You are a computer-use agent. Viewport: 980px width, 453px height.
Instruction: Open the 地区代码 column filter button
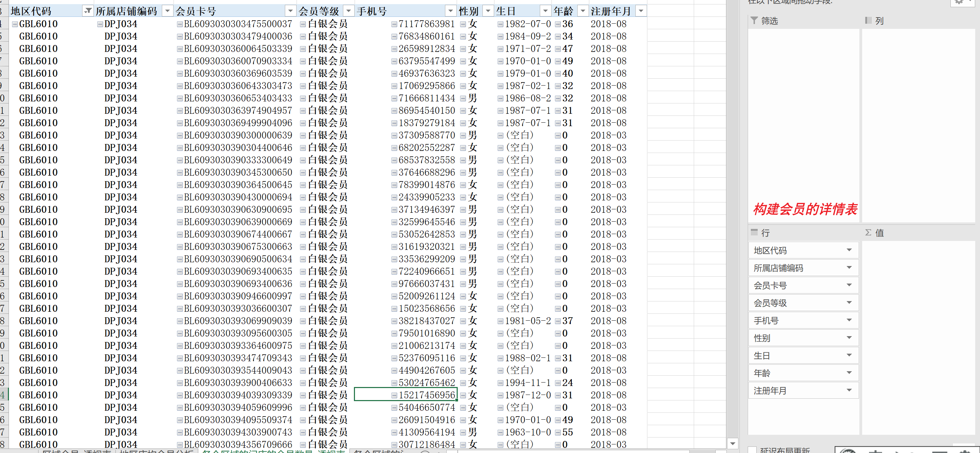pyautogui.click(x=88, y=11)
